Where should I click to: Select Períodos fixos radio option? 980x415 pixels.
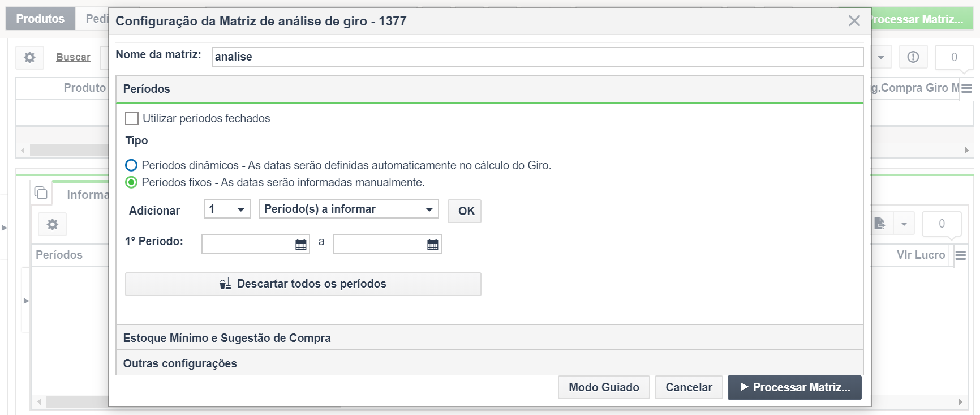click(x=131, y=182)
